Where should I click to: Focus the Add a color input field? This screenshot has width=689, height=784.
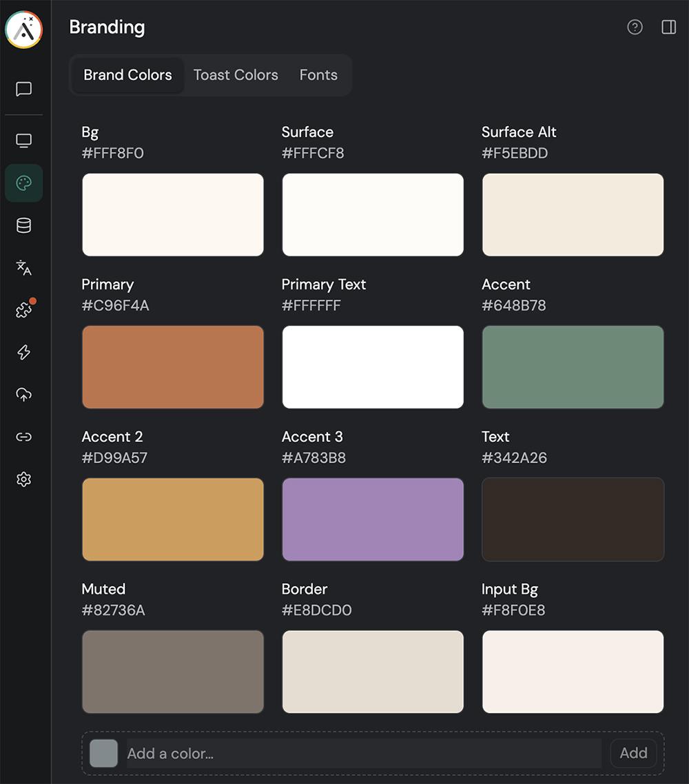pos(364,753)
